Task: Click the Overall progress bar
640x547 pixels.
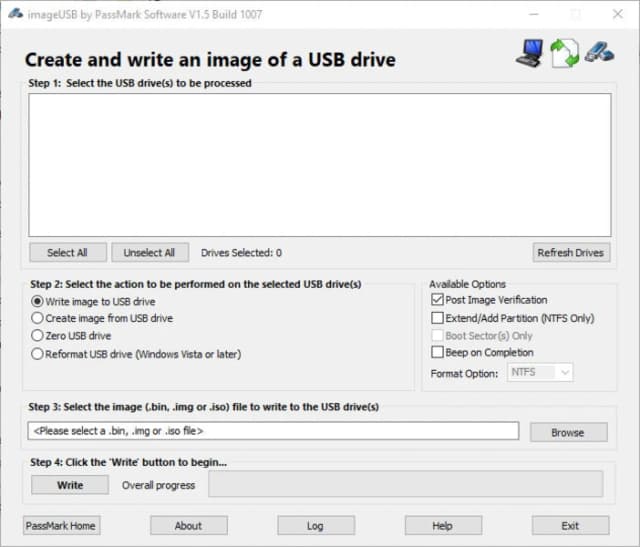Action: click(406, 484)
